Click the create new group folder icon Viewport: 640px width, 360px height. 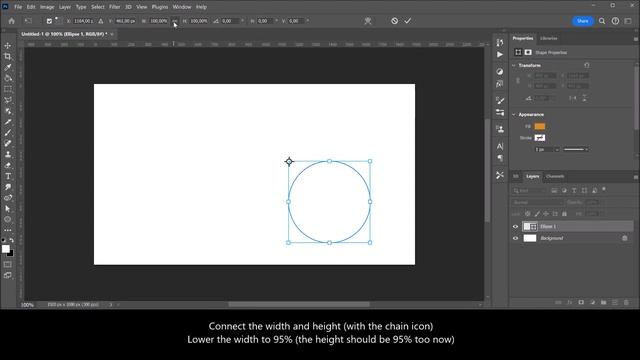pos(604,302)
